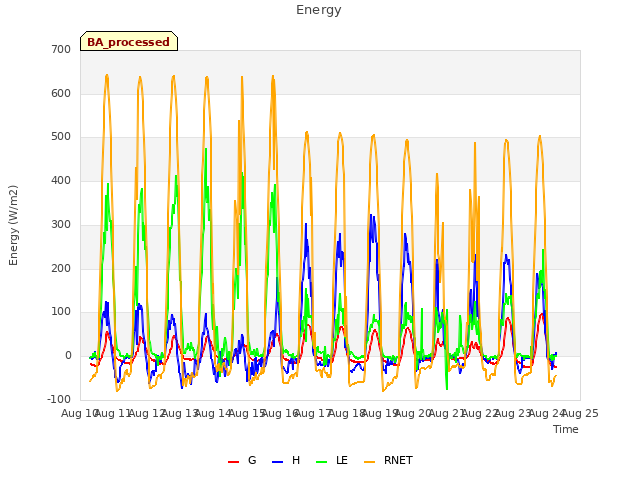This screenshot has width=640, height=480.
Task: Click the Time x-axis label
Action: pyautogui.click(x=566, y=429)
